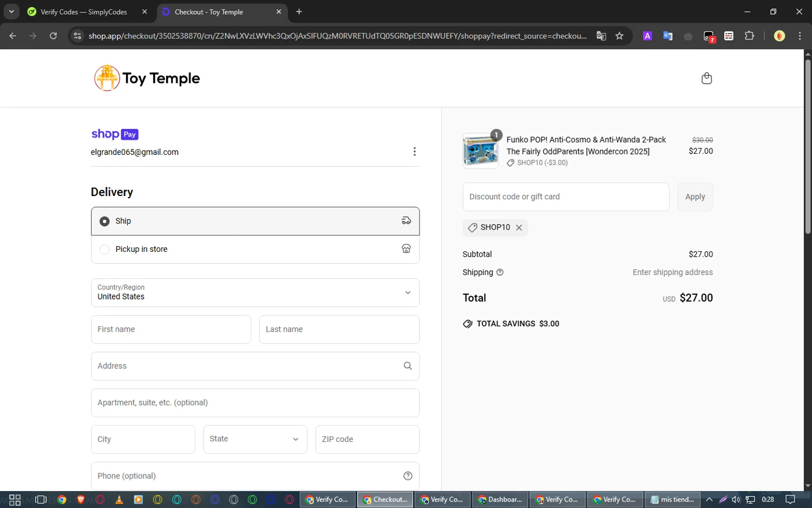Show hidden system tray icons

[709, 500]
